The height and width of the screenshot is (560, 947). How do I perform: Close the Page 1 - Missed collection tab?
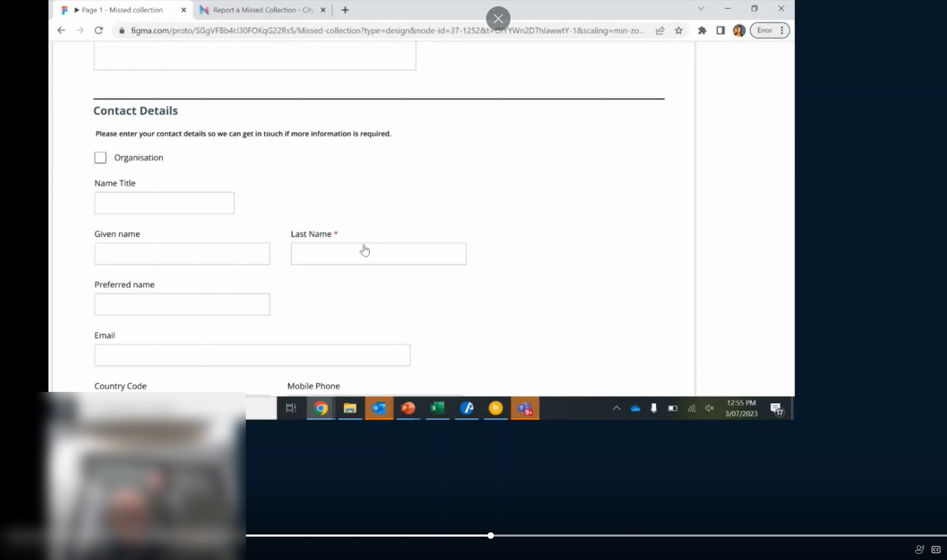point(183,10)
